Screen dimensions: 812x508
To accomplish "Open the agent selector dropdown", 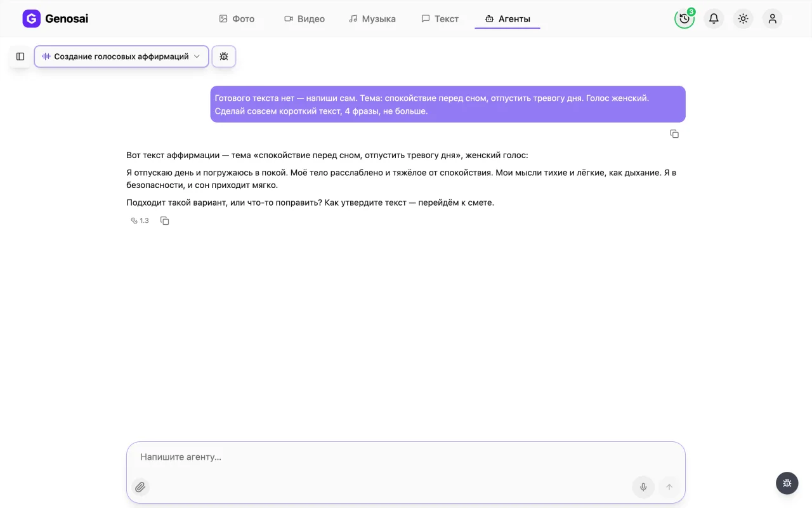I will [121, 57].
